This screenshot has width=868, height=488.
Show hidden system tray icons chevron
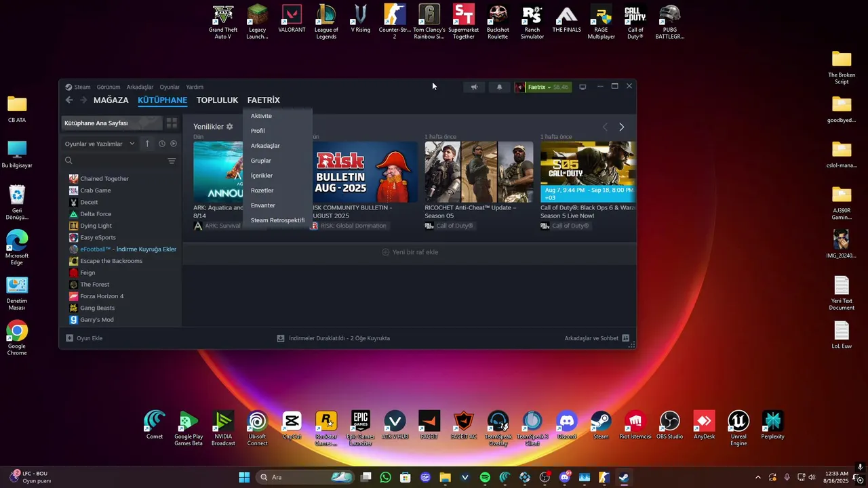757,477
